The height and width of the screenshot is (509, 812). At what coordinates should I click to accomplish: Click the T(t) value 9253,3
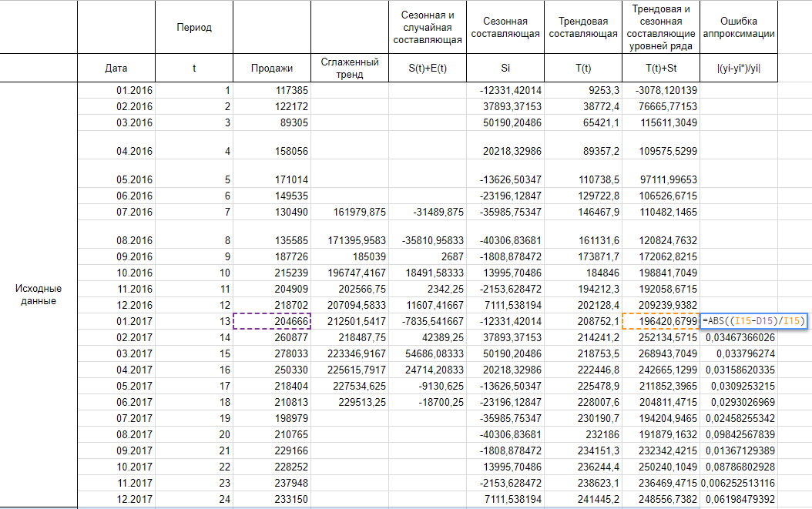point(583,90)
